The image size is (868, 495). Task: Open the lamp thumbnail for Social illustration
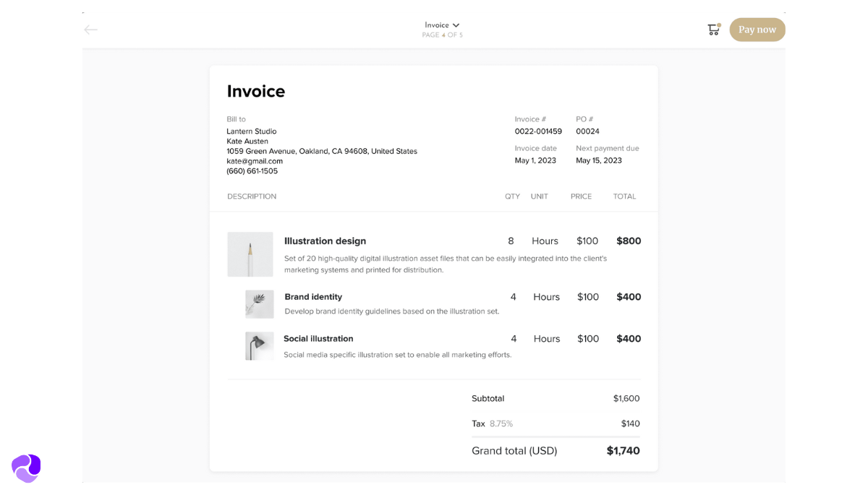(x=259, y=346)
